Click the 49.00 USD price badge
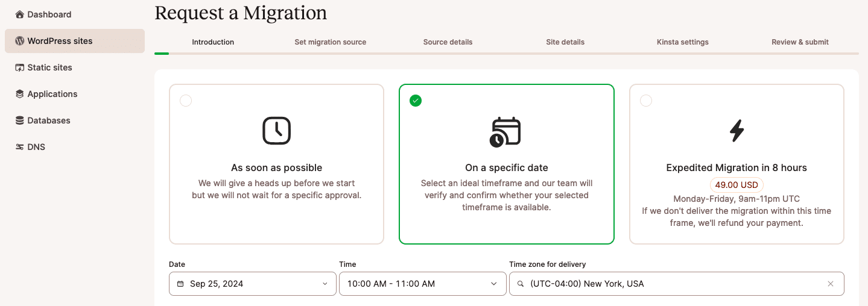Image resolution: width=868 pixels, height=306 pixels. (x=736, y=185)
